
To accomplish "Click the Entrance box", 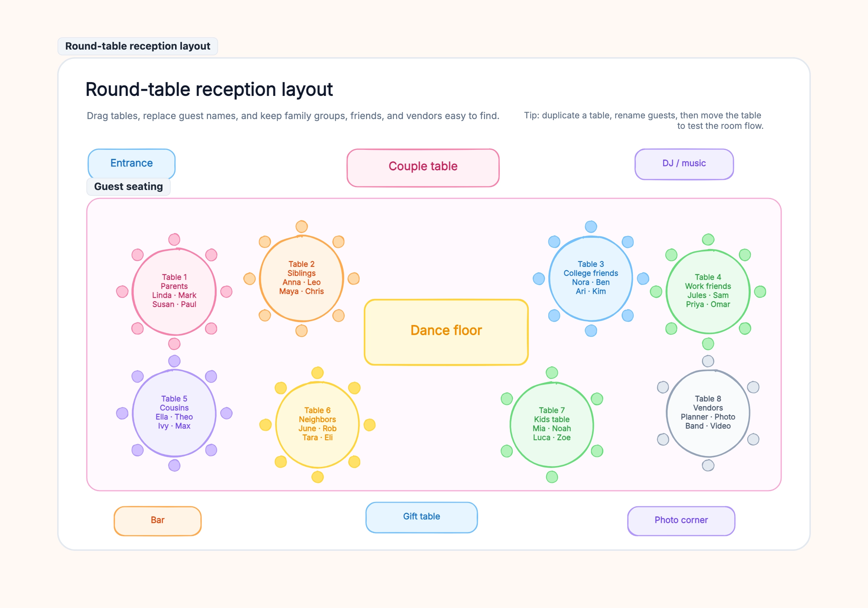I will click(x=132, y=164).
